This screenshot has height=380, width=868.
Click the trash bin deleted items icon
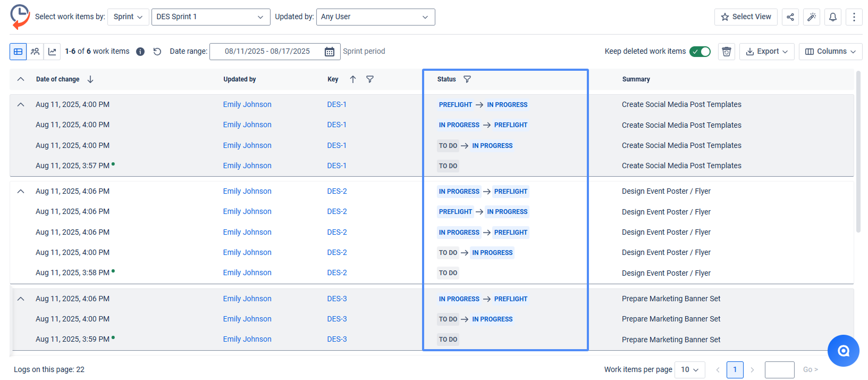[x=727, y=52]
